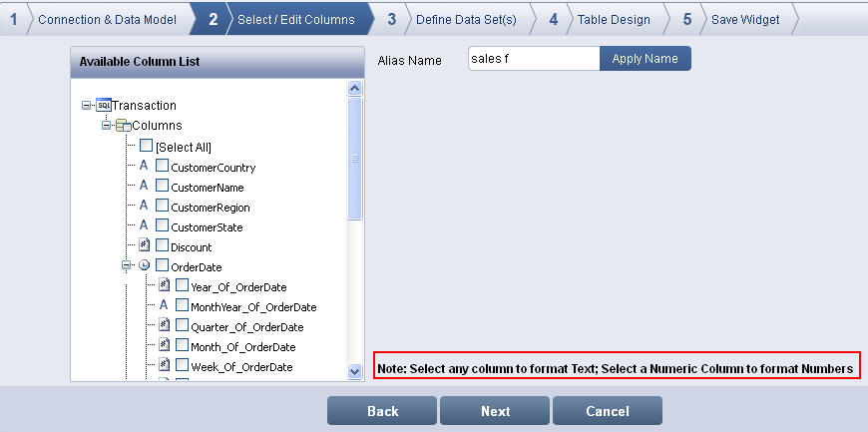Click the SQL icon beside Transaction
Screen dimensions: 868x432
click(x=104, y=106)
